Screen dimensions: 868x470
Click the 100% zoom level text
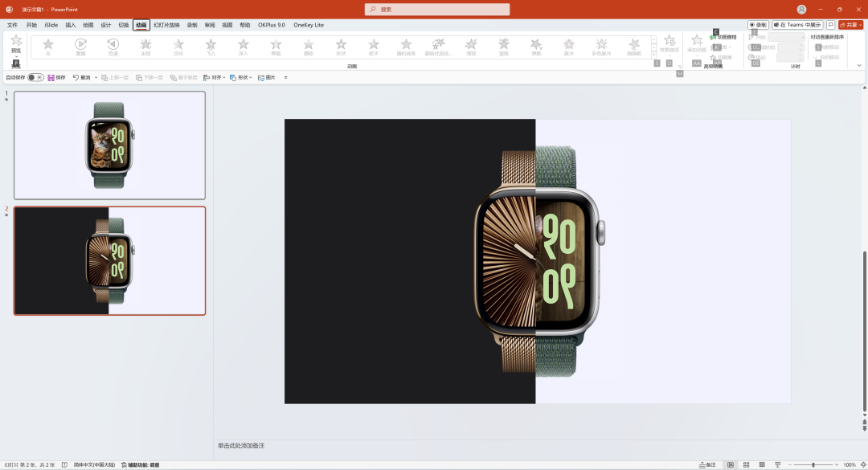[850, 465]
